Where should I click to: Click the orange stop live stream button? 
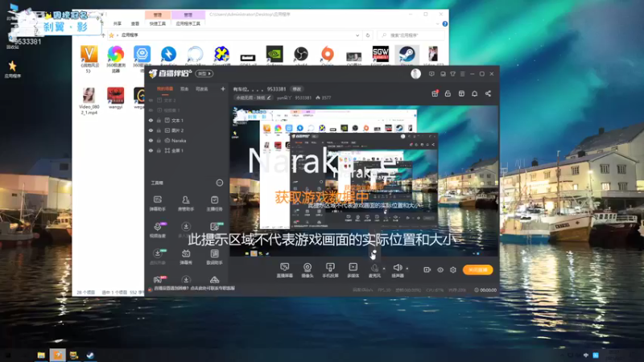pos(477,269)
